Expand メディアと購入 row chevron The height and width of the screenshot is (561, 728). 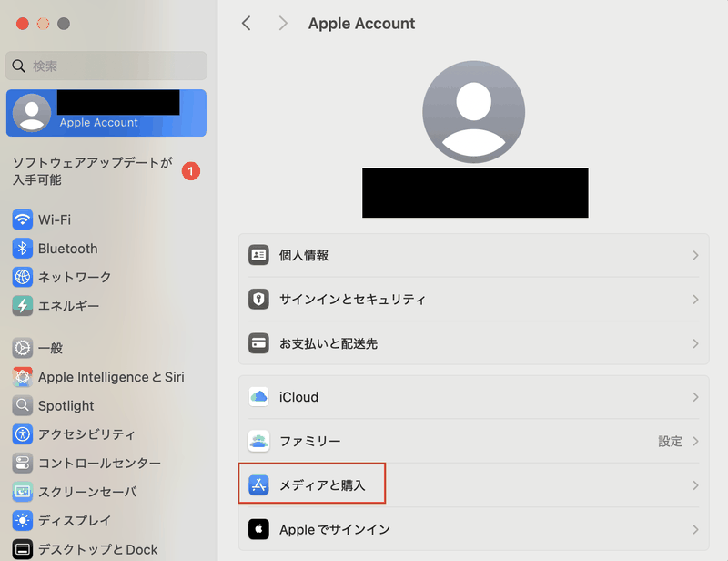(695, 485)
